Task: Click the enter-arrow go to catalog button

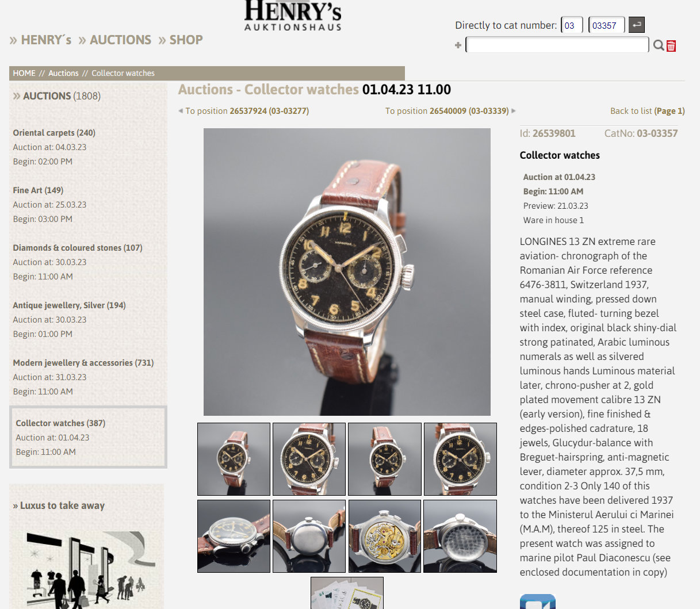Action: [x=637, y=25]
